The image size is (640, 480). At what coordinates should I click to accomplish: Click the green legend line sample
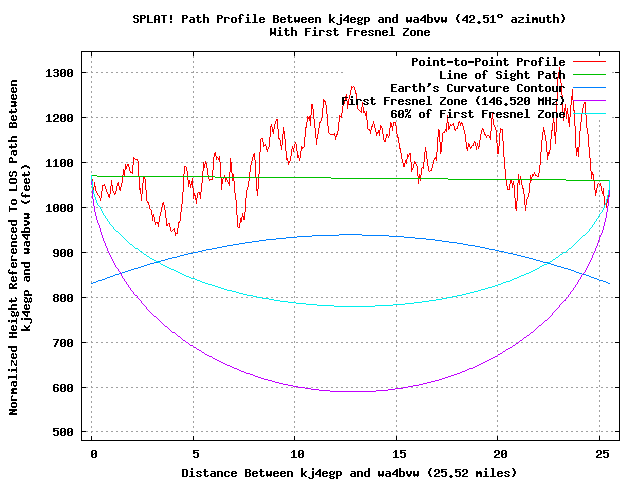(x=589, y=75)
